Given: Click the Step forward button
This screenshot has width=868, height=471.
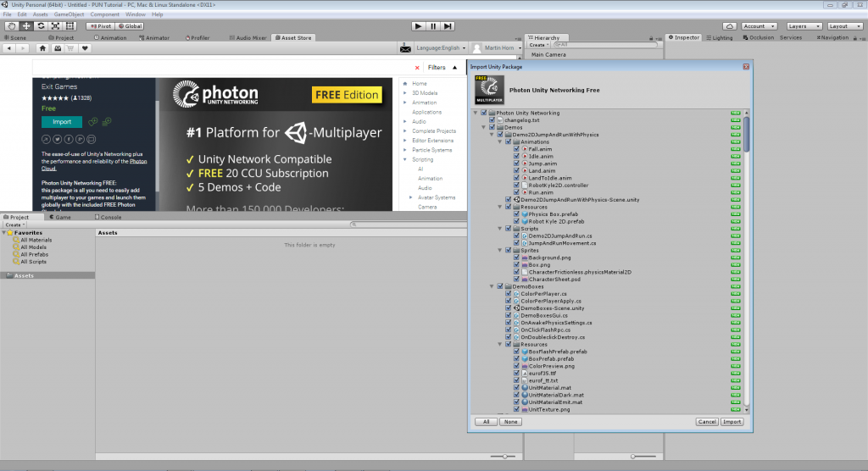Looking at the screenshot, I should 448,26.
